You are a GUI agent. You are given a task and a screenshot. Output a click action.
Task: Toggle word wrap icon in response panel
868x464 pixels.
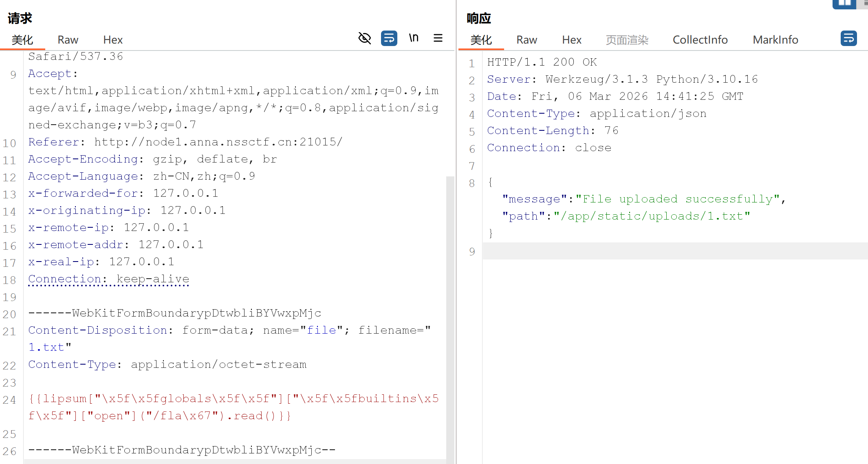[x=848, y=38]
